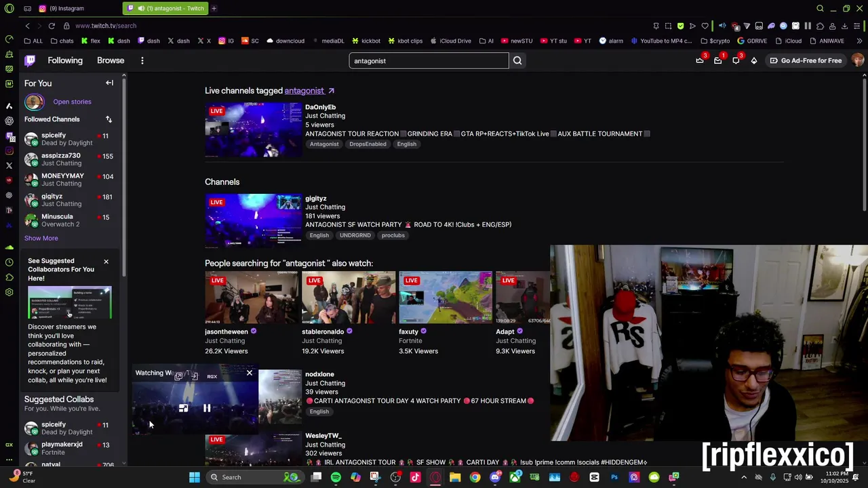Viewport: 868px width, 488px height.
Task: Click the UNDRGRND tag
Action: click(x=355, y=235)
